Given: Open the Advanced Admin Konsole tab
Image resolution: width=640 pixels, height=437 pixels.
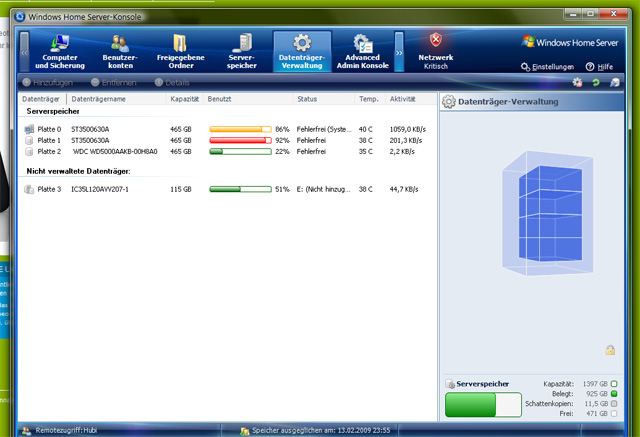Looking at the screenshot, I should pyautogui.click(x=362, y=52).
